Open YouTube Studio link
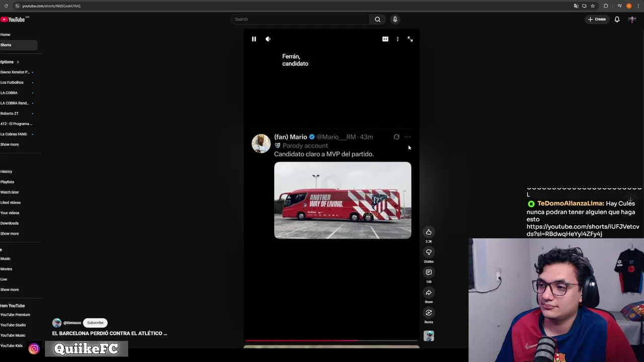Viewport: 644px width, 362px height. (13, 325)
